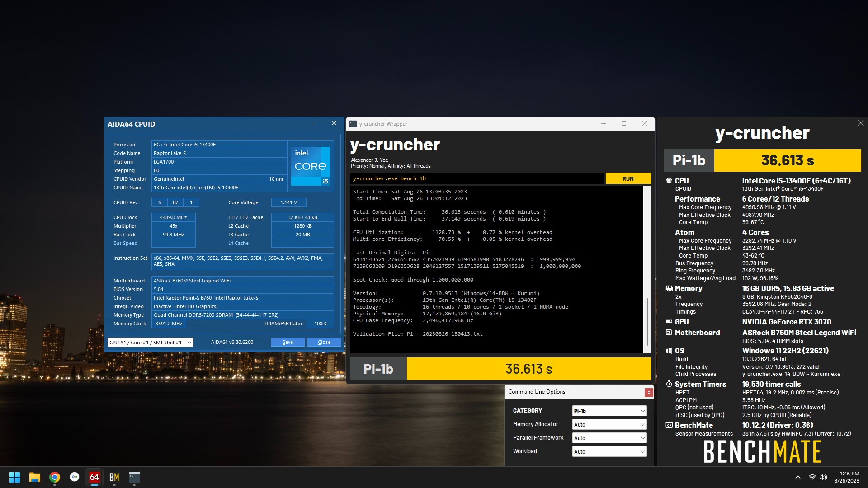Click Windows 11 22H2 (22621) text
Screen dimensions: 868x488
pyautogui.click(x=785, y=351)
